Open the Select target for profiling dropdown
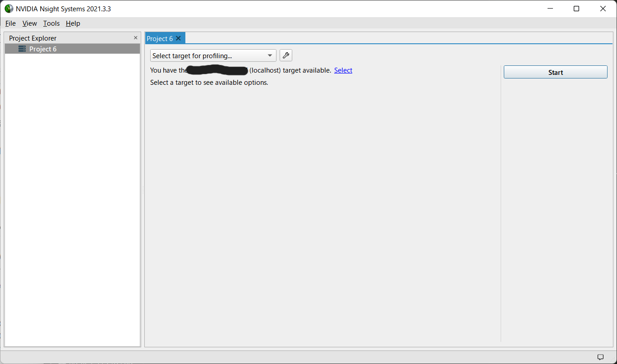 point(213,55)
